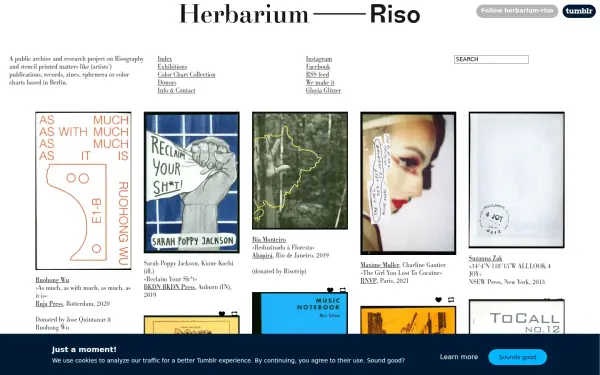Viewport: 600px width, 375px height.
Task: Open The Girl You Lost To Cocaine cover
Action: [408, 183]
